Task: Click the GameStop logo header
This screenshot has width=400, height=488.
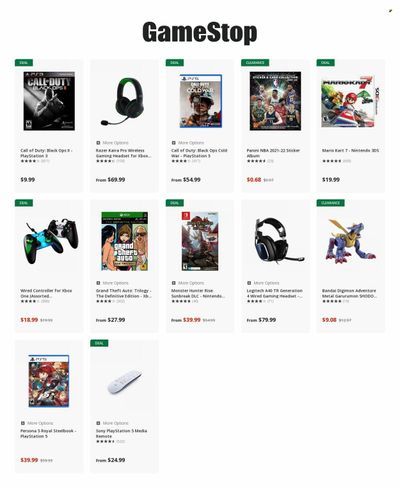Action: click(200, 32)
